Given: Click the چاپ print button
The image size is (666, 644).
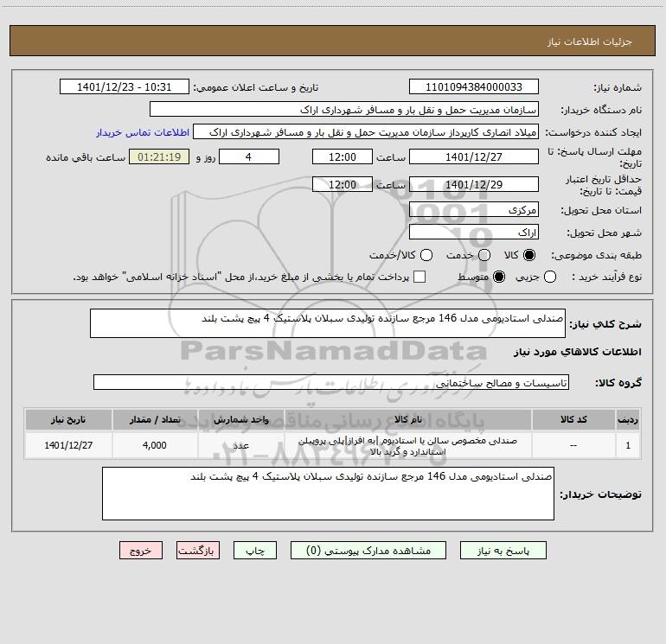Looking at the screenshot, I should (x=255, y=551).
